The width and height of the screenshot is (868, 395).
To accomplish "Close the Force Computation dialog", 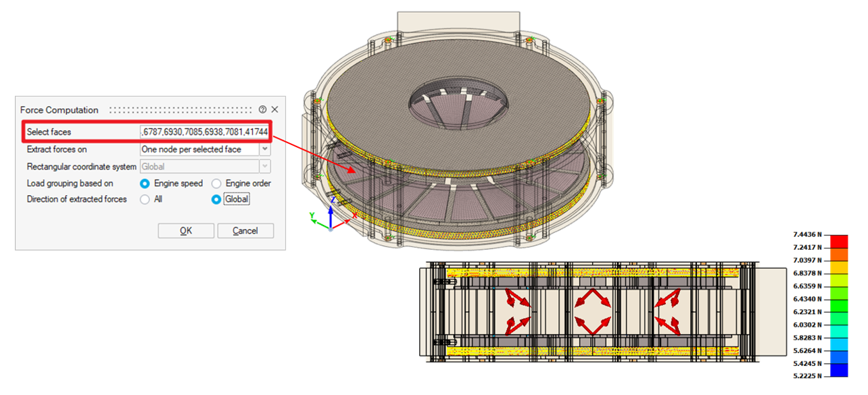I will click(274, 109).
